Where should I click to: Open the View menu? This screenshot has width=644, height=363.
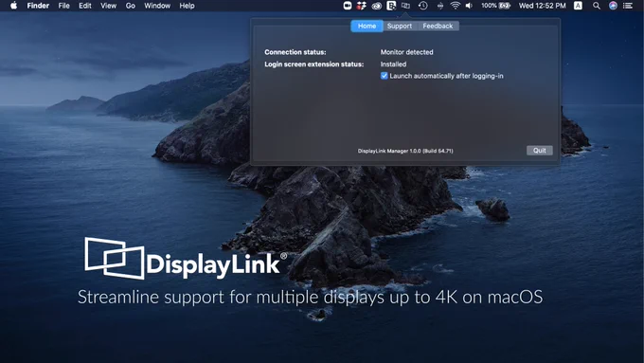pos(108,6)
